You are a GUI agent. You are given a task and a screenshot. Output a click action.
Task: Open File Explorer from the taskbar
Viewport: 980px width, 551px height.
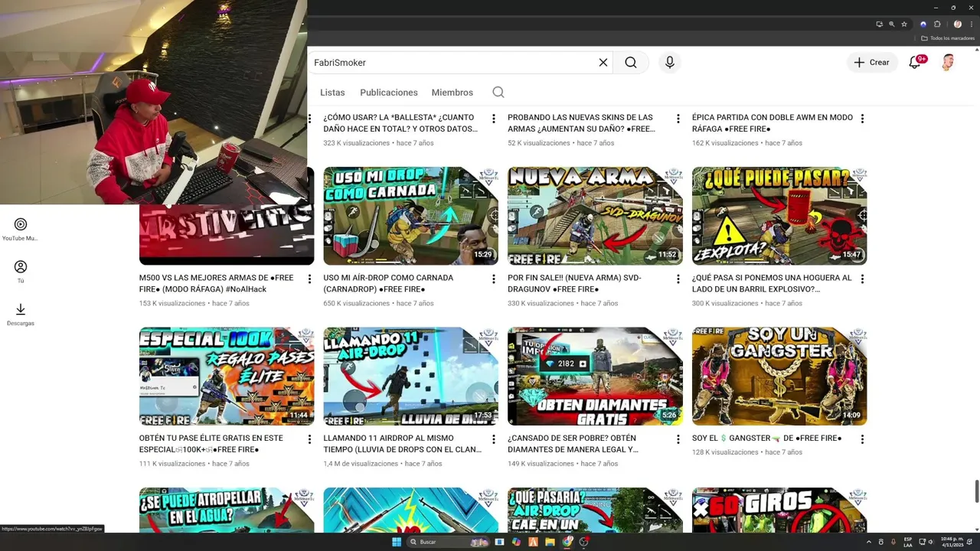(550, 542)
